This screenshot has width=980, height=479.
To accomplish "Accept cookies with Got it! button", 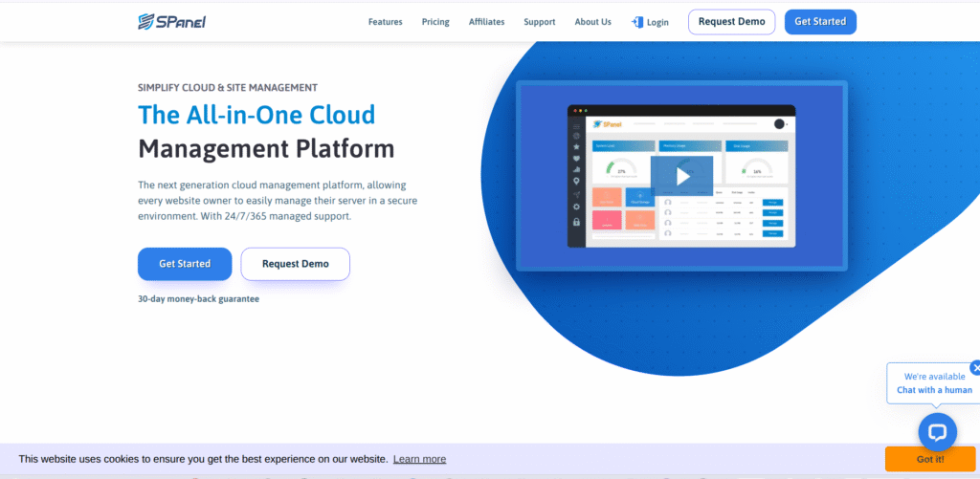I will click(x=930, y=459).
